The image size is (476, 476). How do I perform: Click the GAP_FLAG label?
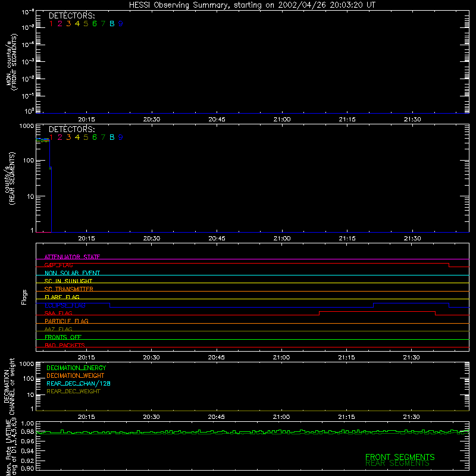pyautogui.click(x=58, y=265)
